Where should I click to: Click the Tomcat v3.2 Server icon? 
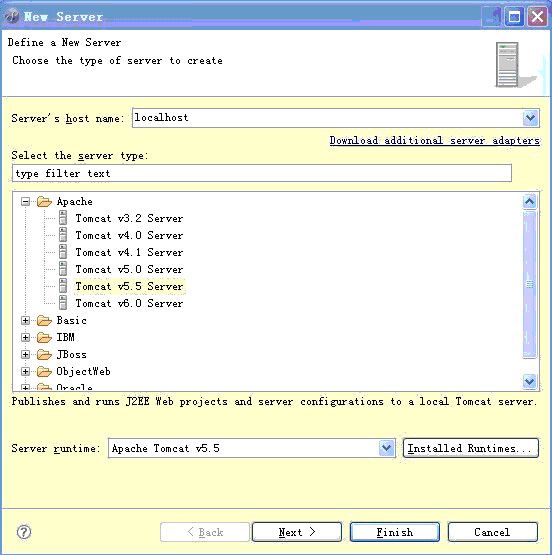(x=63, y=218)
